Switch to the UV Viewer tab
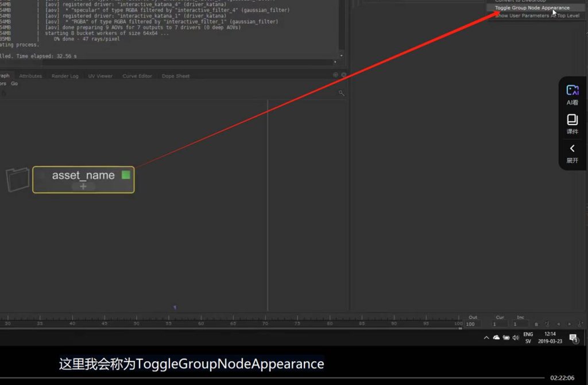This screenshot has height=385, width=588. (x=100, y=76)
